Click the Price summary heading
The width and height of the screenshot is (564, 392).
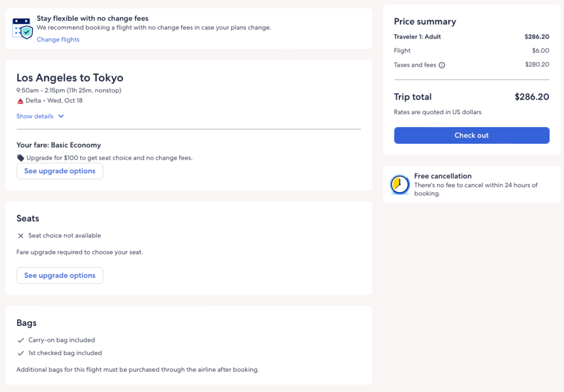pyautogui.click(x=425, y=21)
